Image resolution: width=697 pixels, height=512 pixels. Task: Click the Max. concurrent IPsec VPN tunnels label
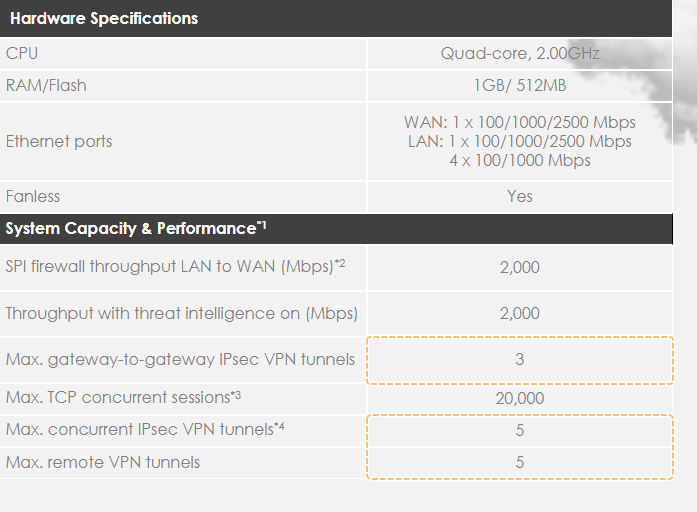[140, 430]
